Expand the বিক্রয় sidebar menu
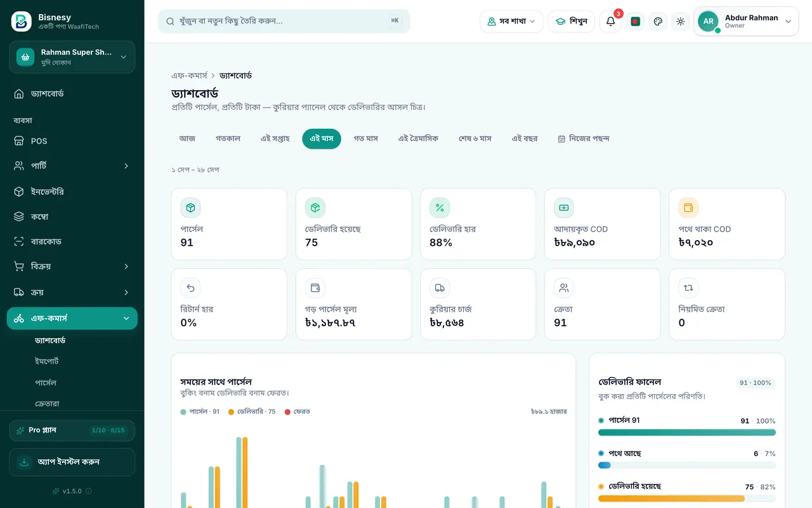 (x=72, y=266)
